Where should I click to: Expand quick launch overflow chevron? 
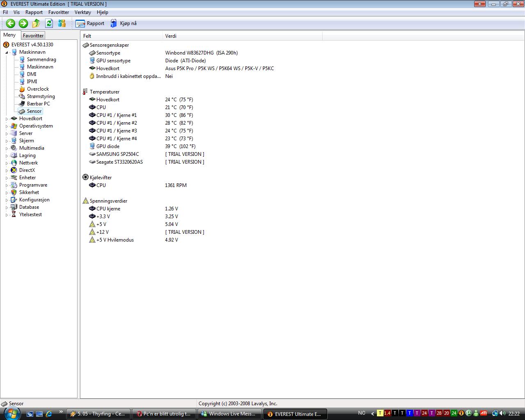(x=61, y=412)
